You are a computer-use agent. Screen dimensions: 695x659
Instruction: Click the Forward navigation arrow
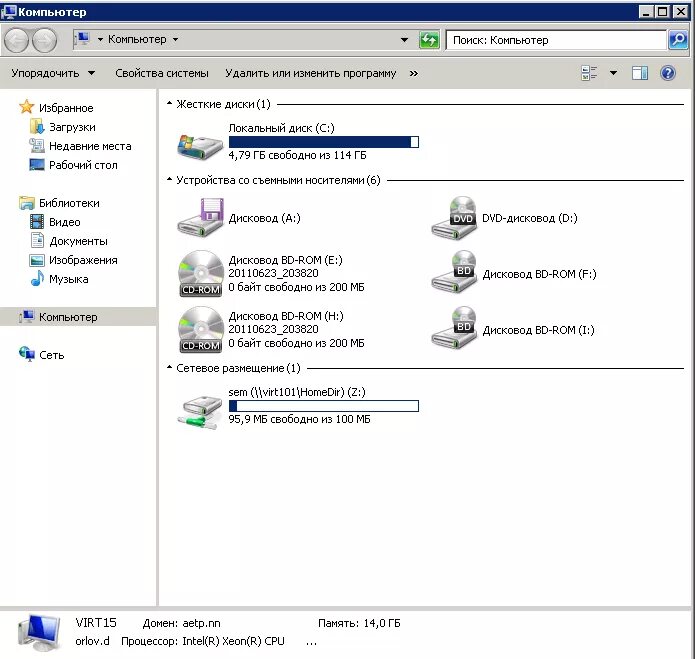click(x=45, y=40)
